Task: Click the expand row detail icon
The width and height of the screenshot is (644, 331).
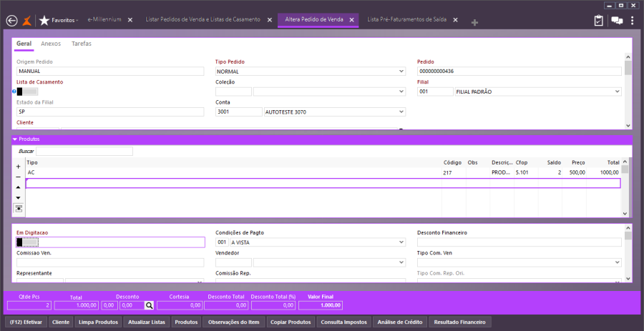Action: click(19, 208)
